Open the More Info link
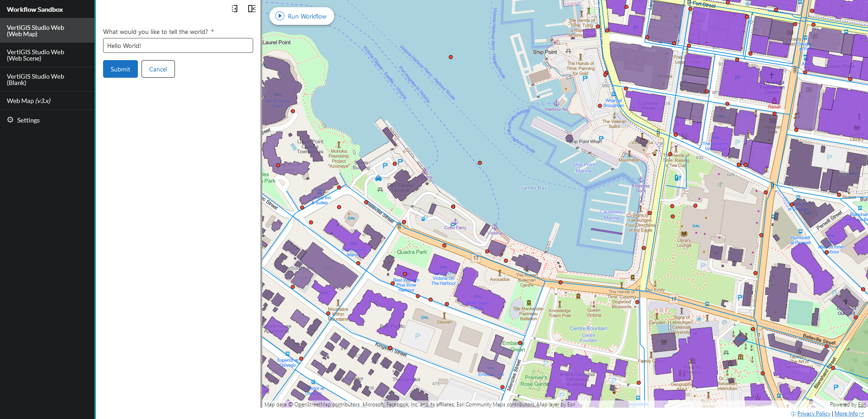Viewport: 868px width, 419px height. point(846,414)
